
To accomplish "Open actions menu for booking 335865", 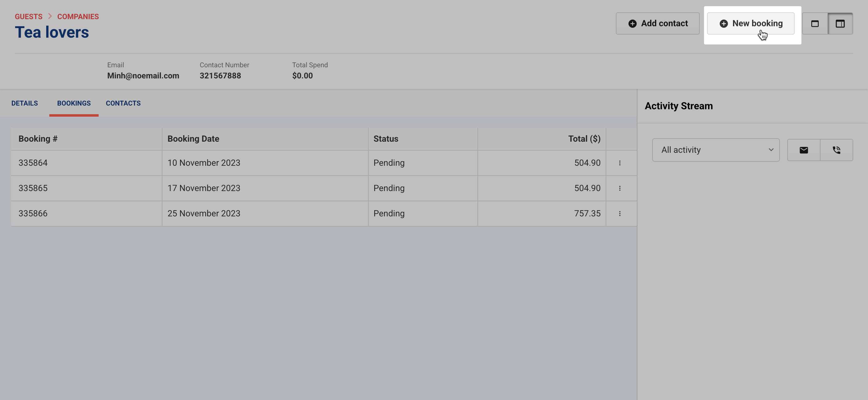I will (x=619, y=188).
